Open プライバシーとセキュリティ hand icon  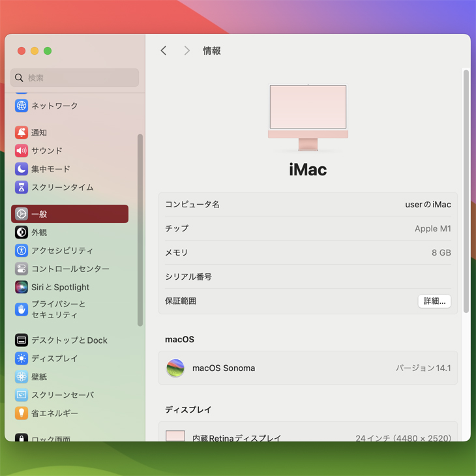click(x=22, y=309)
